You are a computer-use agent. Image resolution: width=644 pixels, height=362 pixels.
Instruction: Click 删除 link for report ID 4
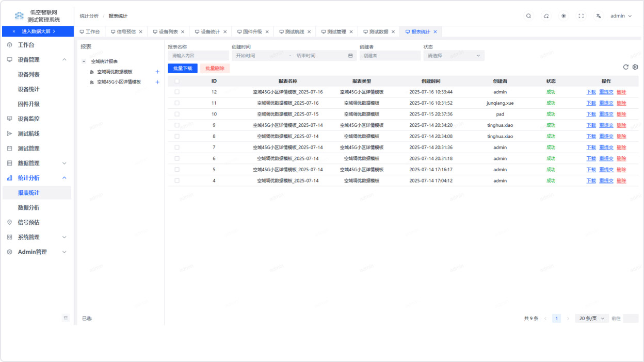click(621, 180)
